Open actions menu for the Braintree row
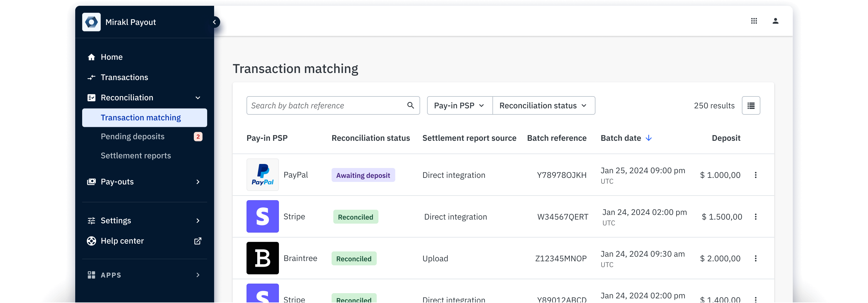Screen dimensions: 868x303 point(755,258)
